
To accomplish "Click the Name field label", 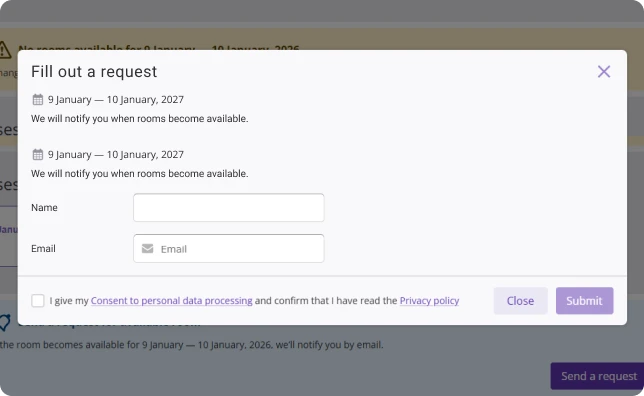I will click(44, 207).
